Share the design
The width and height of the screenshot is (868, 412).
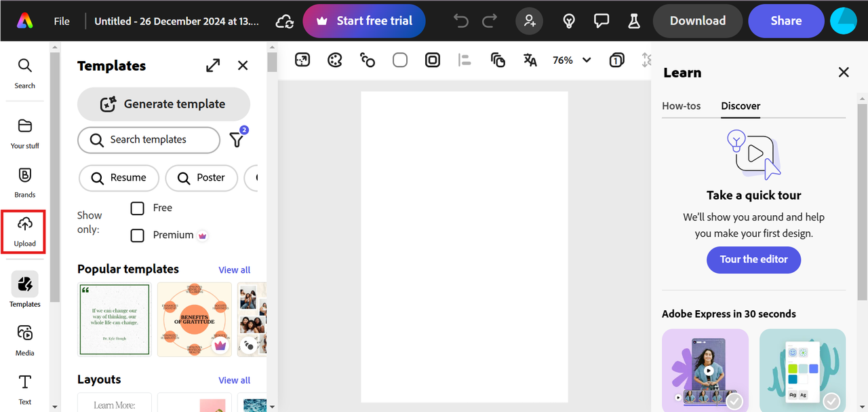(786, 21)
